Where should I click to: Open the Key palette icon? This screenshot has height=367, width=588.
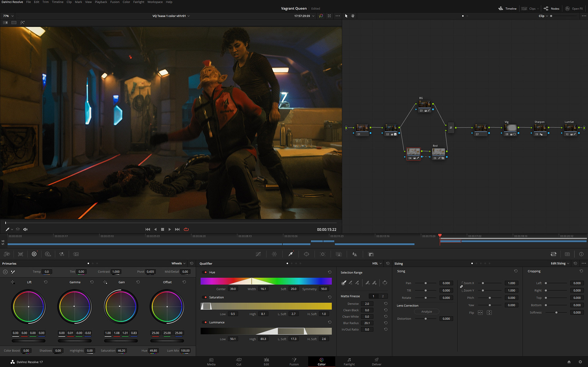tap(371, 254)
